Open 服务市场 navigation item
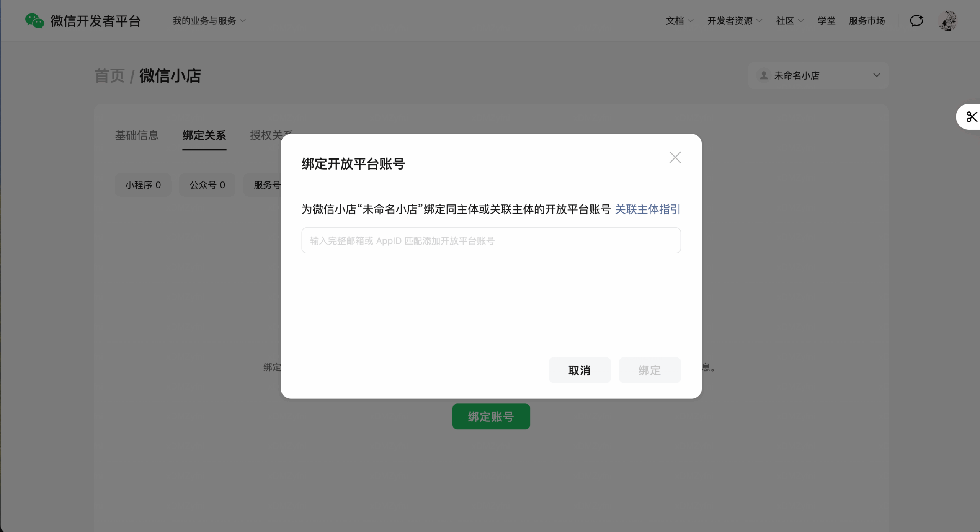The width and height of the screenshot is (980, 532). click(867, 21)
